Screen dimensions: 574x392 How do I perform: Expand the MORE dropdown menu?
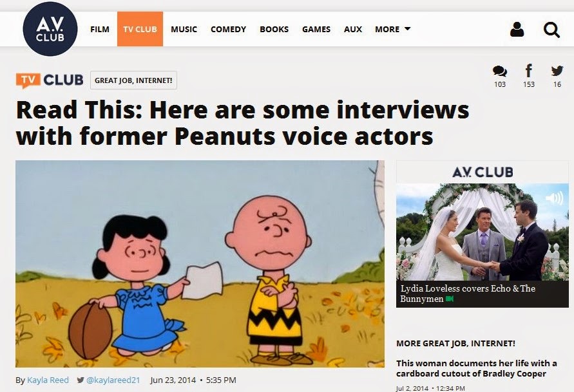tap(393, 29)
